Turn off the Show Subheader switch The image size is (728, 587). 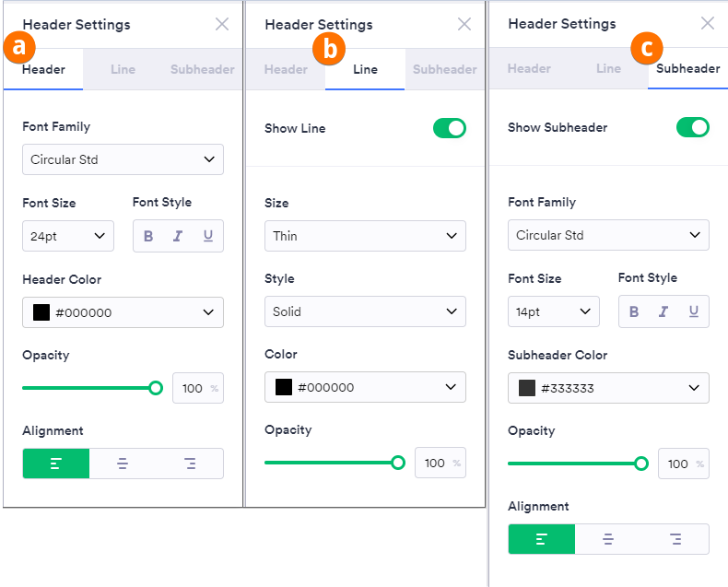coord(693,127)
